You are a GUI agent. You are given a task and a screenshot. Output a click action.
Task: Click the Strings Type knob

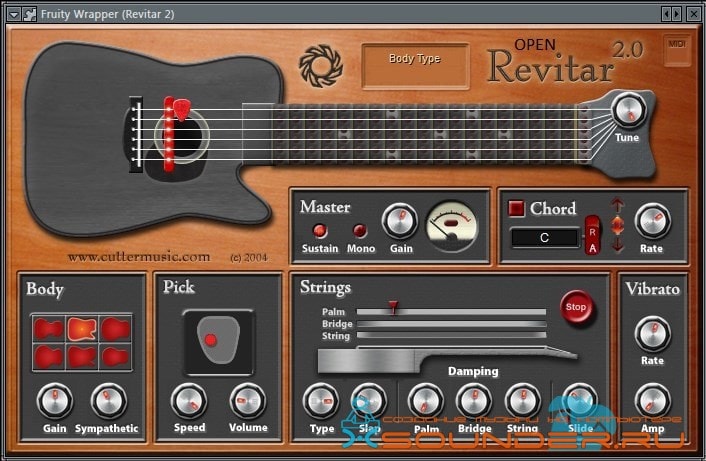click(321, 401)
